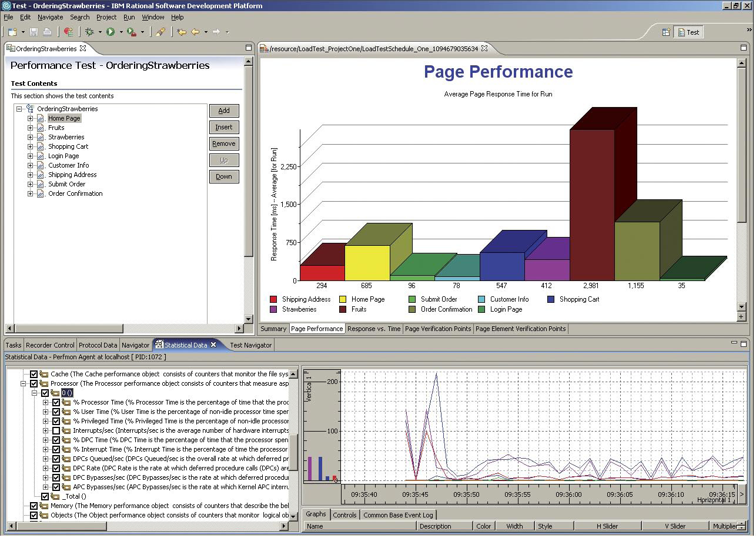
Task: Switch to the Page Verification Points tab
Action: point(438,329)
